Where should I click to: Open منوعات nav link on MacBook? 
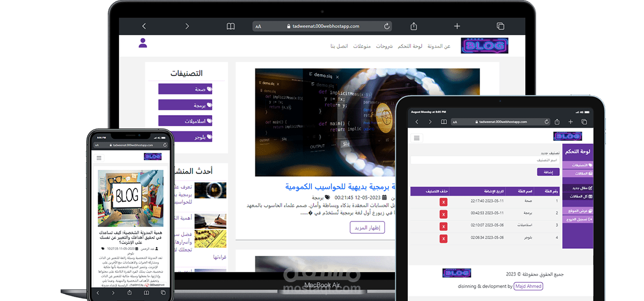pos(362,46)
